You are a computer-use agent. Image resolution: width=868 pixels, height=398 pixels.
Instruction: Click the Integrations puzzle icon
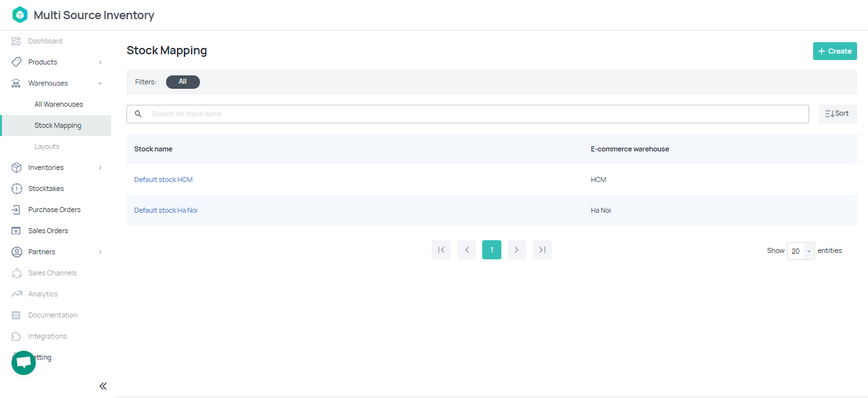pos(17,336)
